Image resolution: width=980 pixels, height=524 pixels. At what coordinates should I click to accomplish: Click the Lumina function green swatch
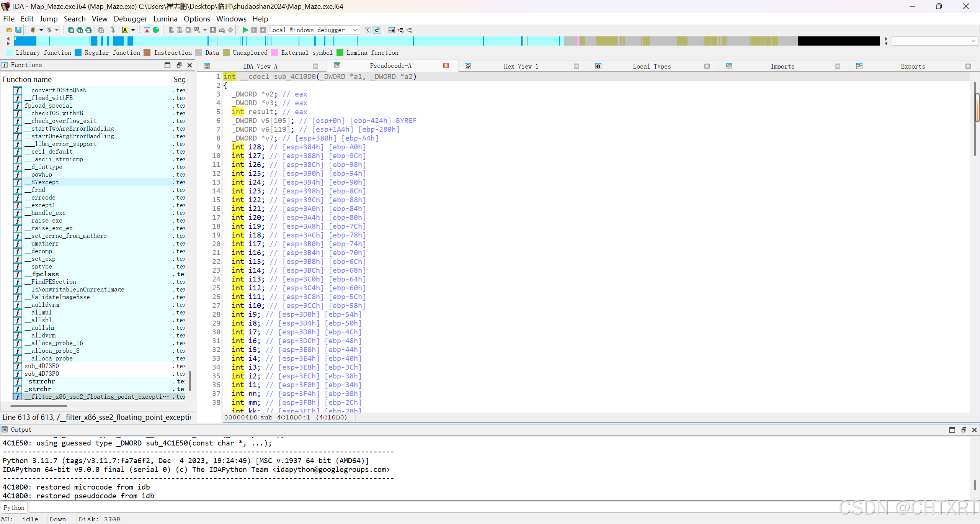click(340, 52)
